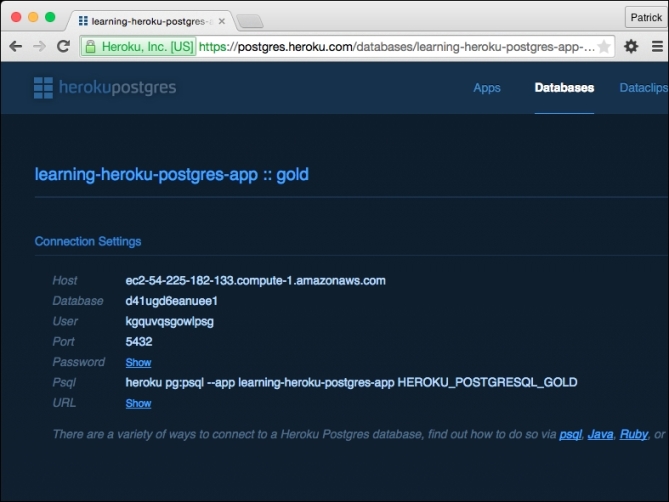Click the learning-heroku-postgres-app :: gold heading
Viewport: 669px width, 502px height.
(x=172, y=175)
